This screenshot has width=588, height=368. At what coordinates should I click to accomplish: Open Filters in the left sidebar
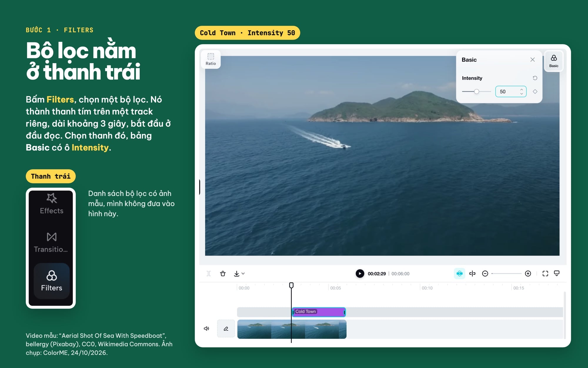tap(51, 281)
